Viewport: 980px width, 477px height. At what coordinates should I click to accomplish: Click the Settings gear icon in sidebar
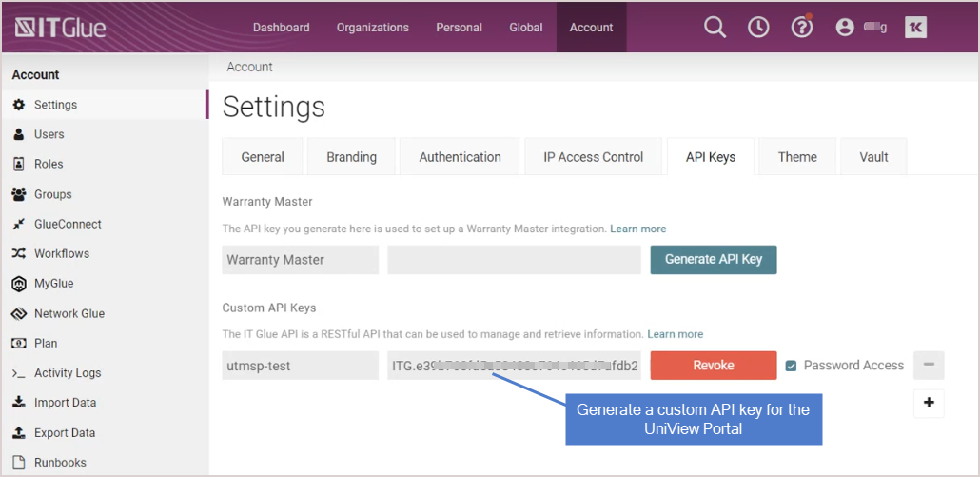[19, 105]
